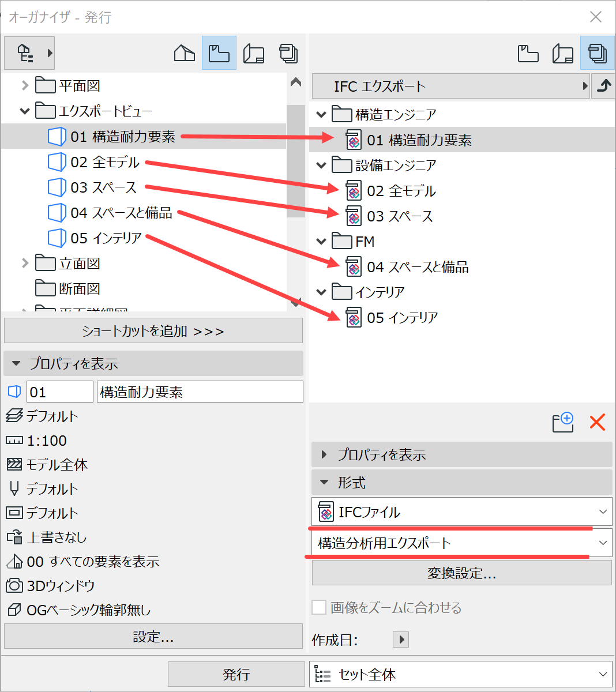Screen dimensions: 616x692
Task: Select 01 構造耐力要素 view in left tree
Action: (x=144, y=137)
